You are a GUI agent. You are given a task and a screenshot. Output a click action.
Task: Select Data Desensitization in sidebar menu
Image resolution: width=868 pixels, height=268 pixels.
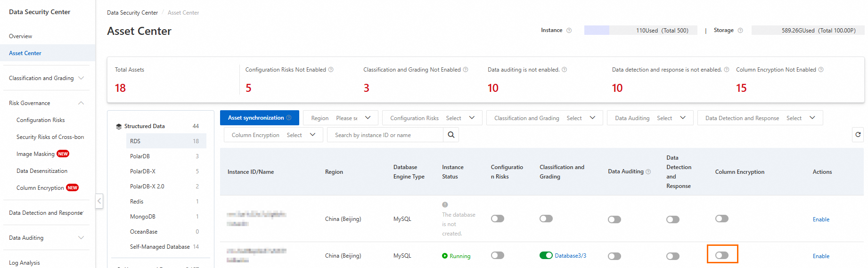coord(42,171)
